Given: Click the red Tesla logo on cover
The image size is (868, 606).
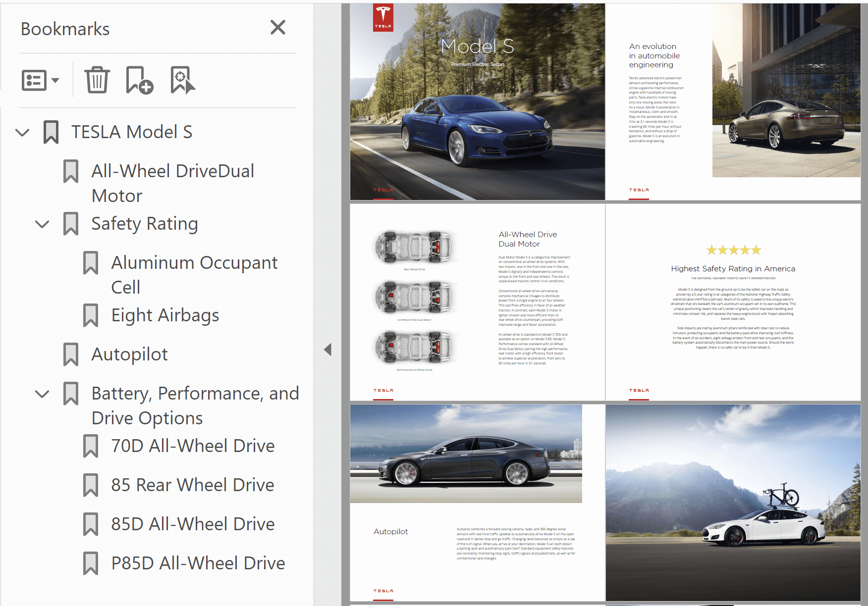Looking at the screenshot, I should tap(383, 18).
